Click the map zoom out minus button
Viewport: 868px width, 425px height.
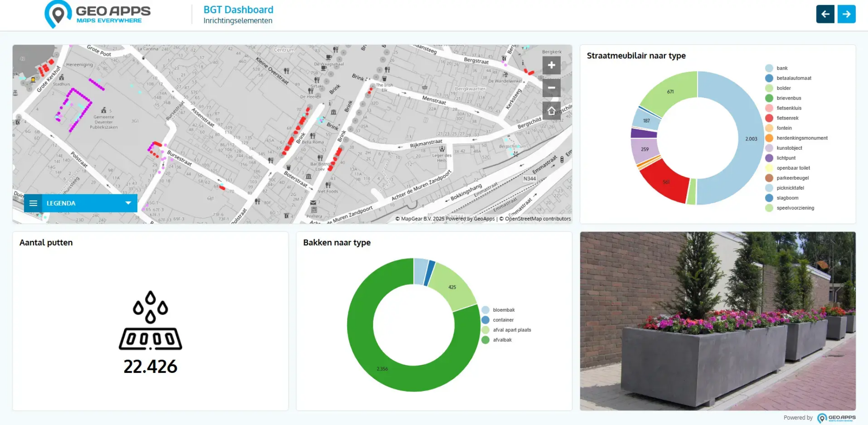click(x=551, y=88)
